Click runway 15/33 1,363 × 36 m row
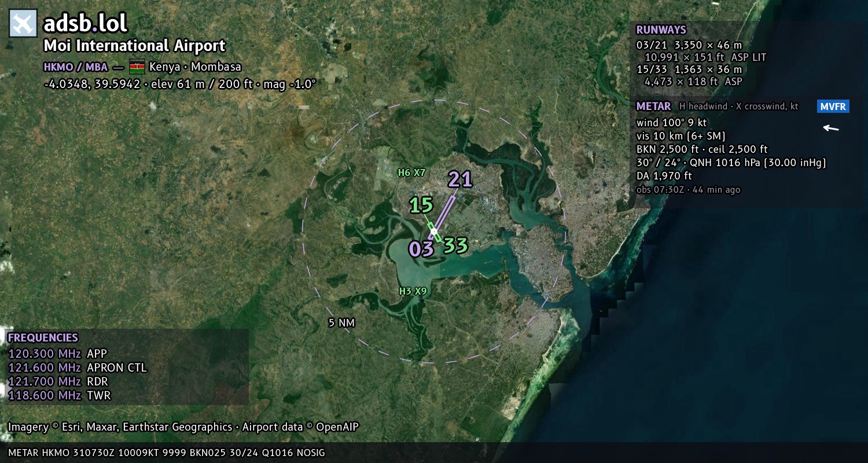 (689, 69)
